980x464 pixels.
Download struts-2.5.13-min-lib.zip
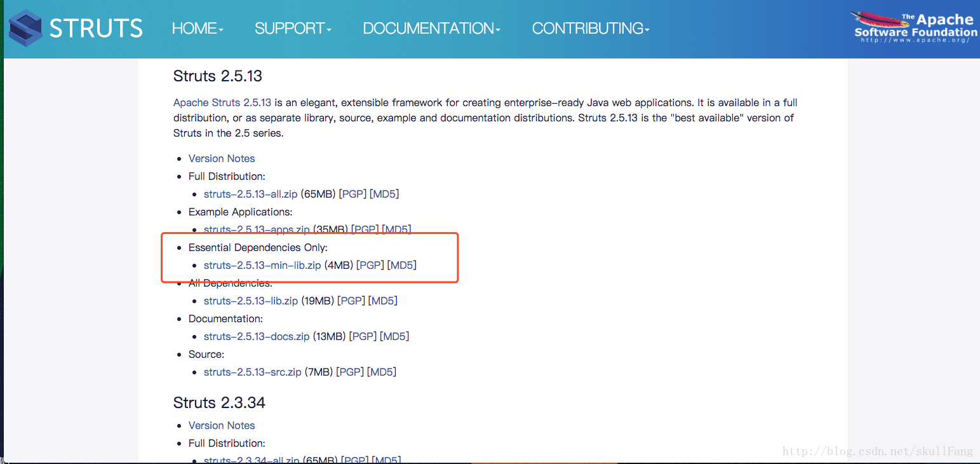(x=262, y=265)
